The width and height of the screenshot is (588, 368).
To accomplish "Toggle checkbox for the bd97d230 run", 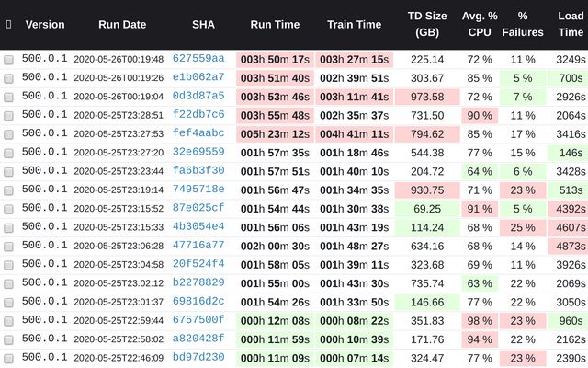I will pyautogui.click(x=8, y=358).
